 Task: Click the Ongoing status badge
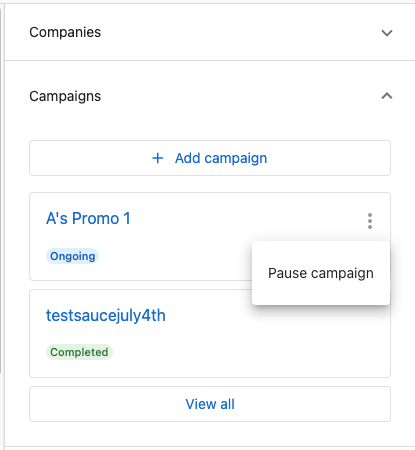(72, 256)
